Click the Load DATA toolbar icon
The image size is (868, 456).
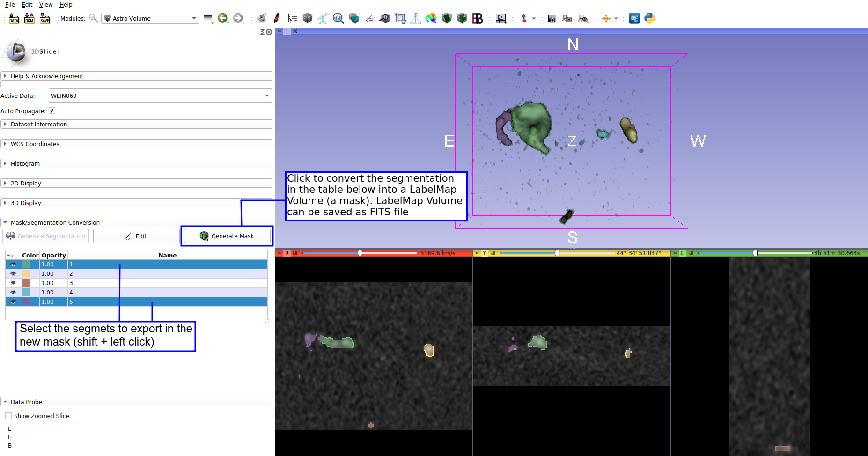pos(14,18)
